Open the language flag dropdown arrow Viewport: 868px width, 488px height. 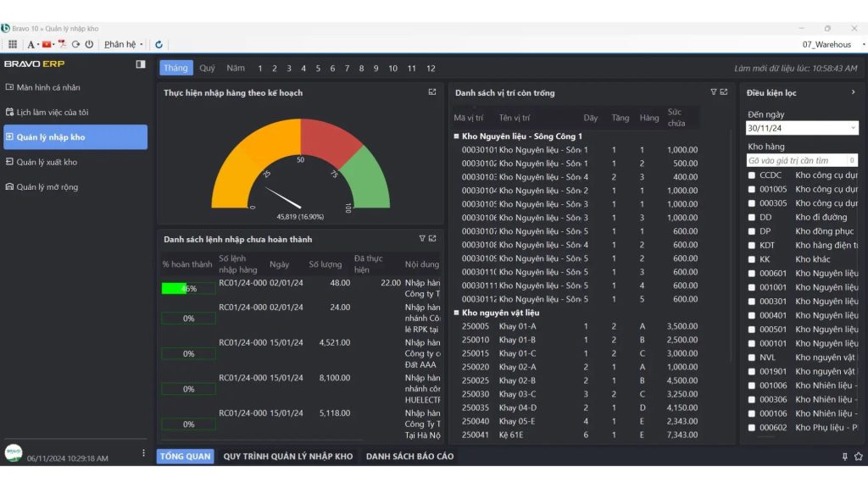(x=53, y=45)
